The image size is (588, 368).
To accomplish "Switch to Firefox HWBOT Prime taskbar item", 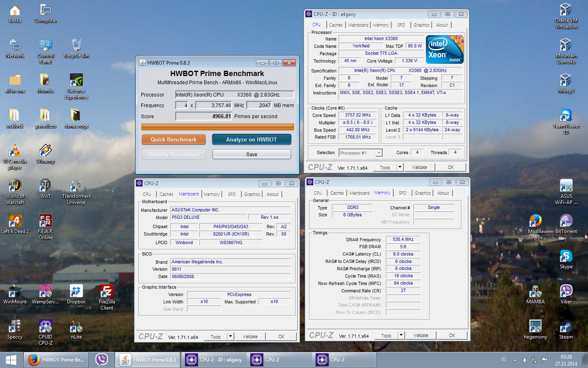I will tap(56, 360).
